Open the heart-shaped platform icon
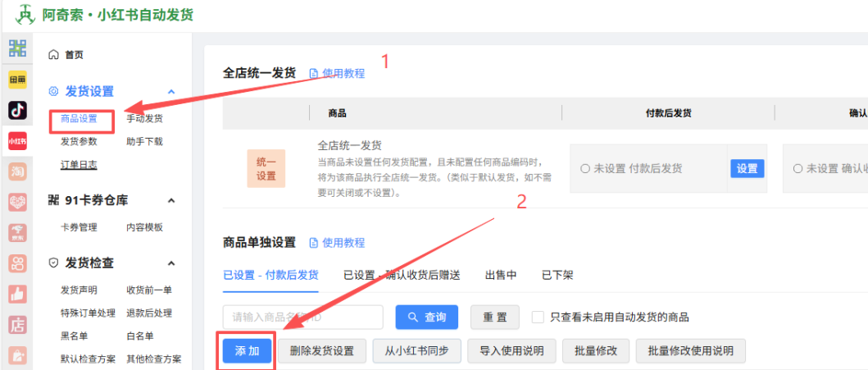This screenshot has height=370, width=868. [x=17, y=203]
